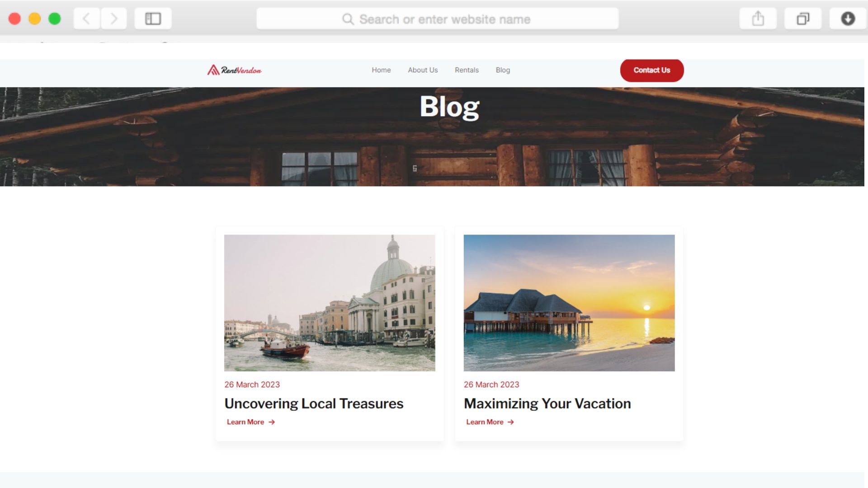Click the Venice canal blog thumbnail
Screen dimensions: 868x488
(x=330, y=303)
